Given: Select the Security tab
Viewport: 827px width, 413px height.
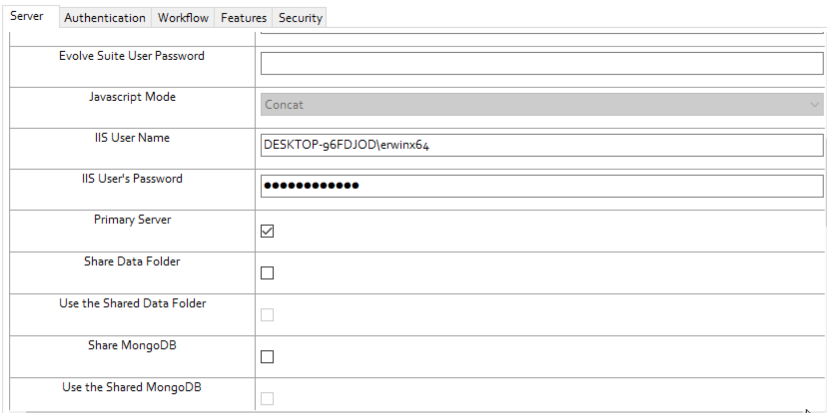Looking at the screenshot, I should pyautogui.click(x=300, y=18).
